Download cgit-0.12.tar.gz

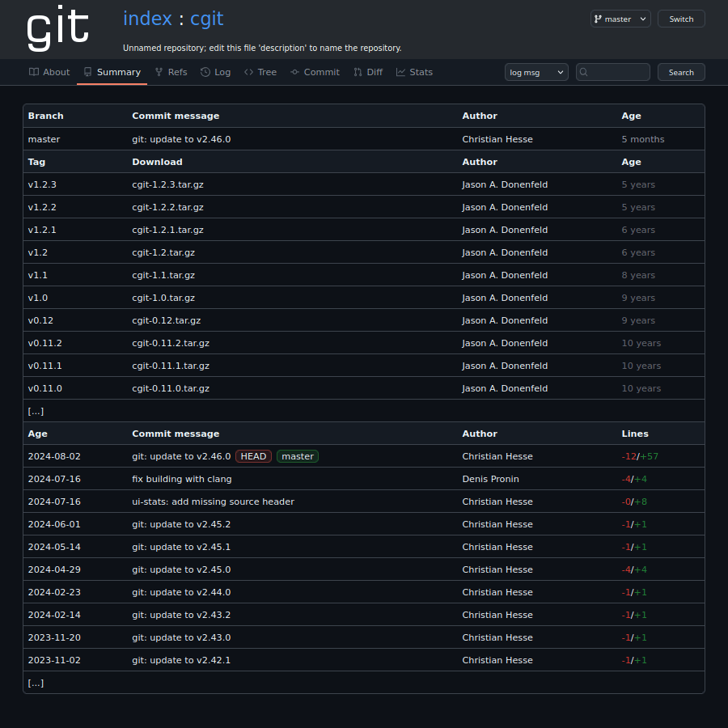166,320
